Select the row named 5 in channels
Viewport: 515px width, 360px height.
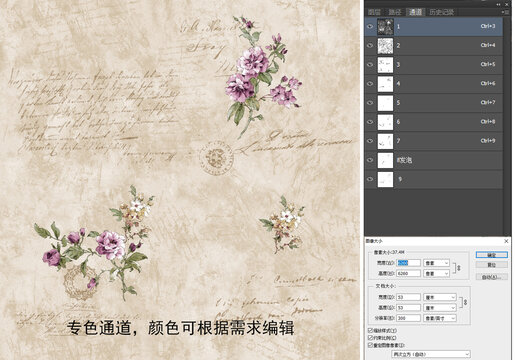coord(434,103)
